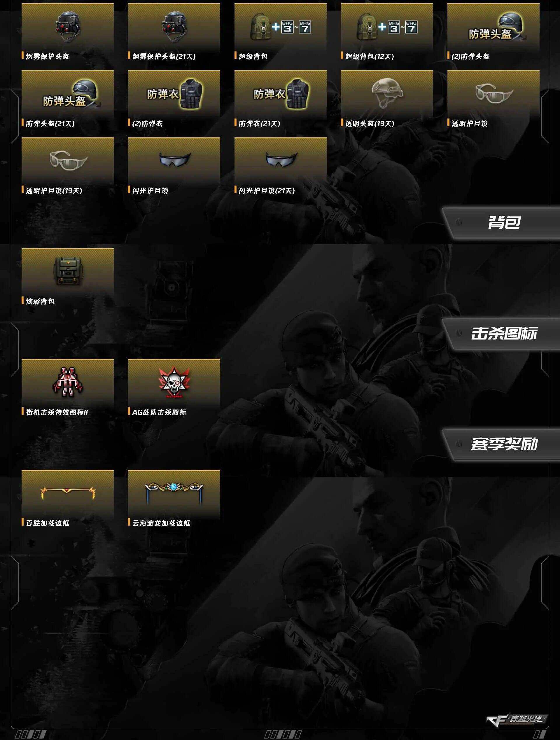Select the (2)防弹衣 vest item

(x=174, y=99)
